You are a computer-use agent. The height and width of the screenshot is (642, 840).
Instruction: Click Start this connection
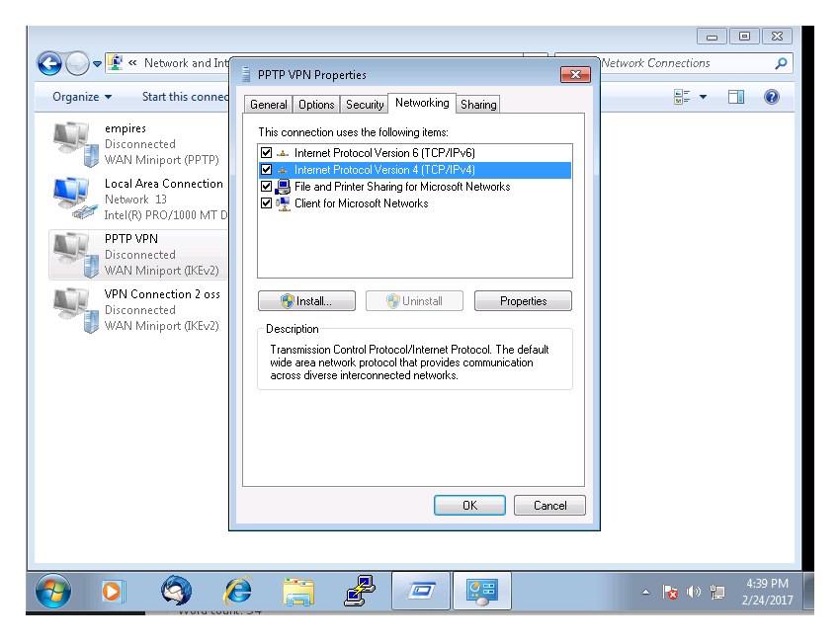tap(186, 97)
